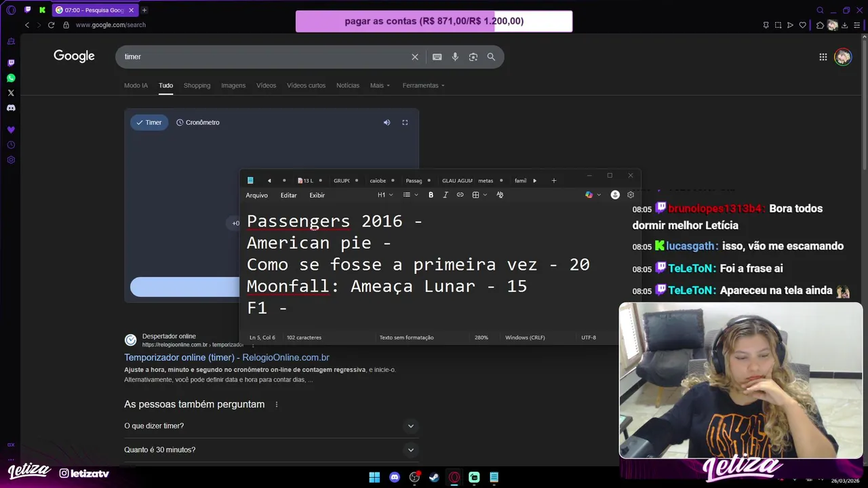Screen dimensions: 868x488
Task: Open the Shopping search tab
Action: [x=197, y=85]
